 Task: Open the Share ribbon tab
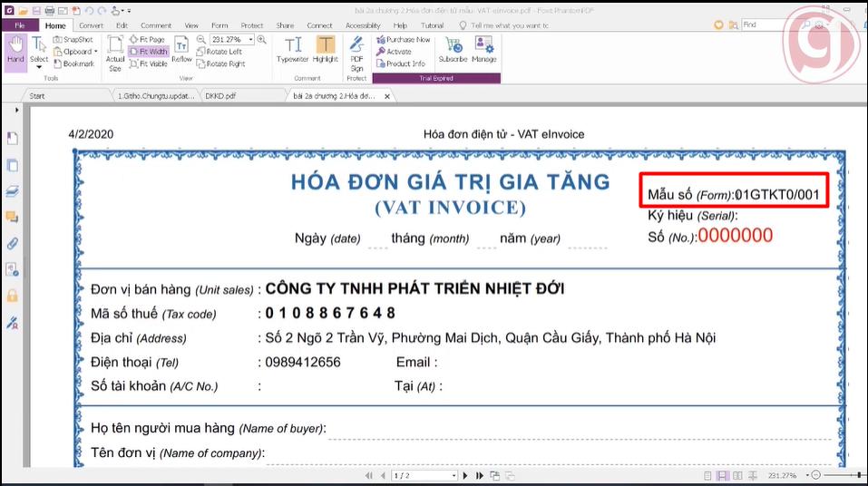[285, 25]
